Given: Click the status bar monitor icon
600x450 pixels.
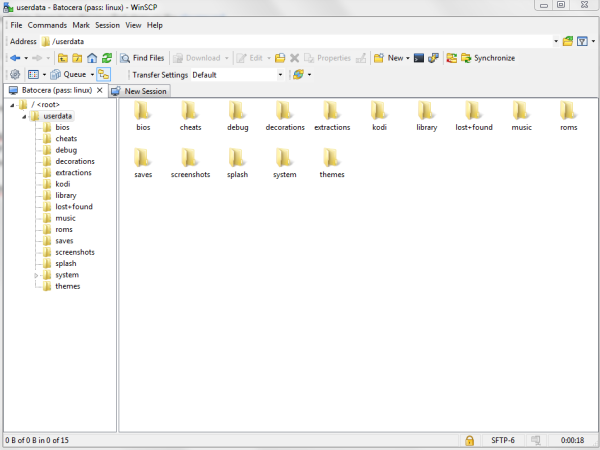Looking at the screenshot, I should pos(535,440).
